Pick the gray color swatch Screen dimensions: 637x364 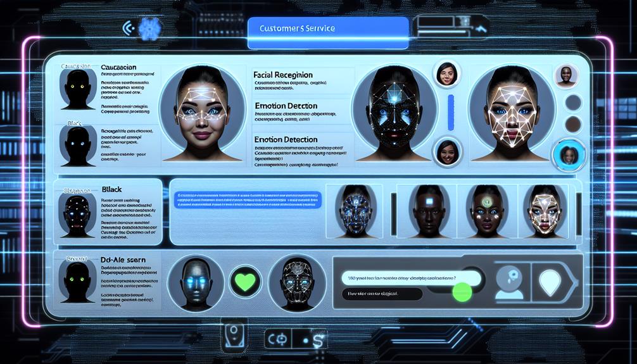click(x=573, y=103)
